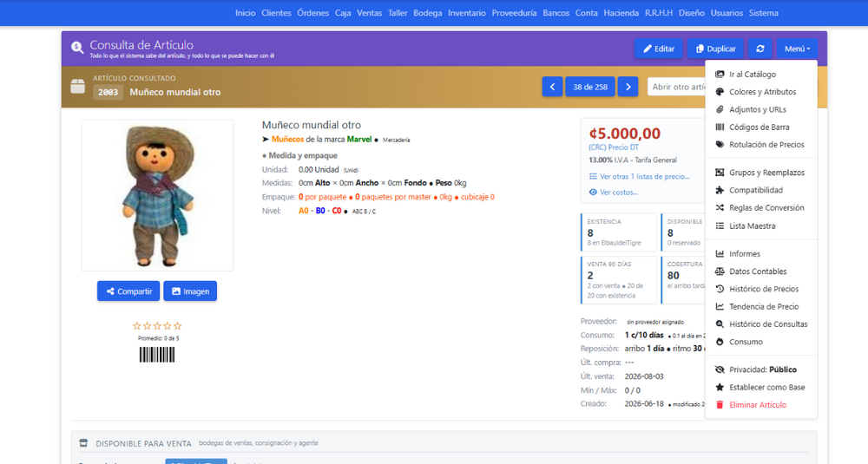Screen dimensions: 868x464
Task: Click the Consumo icon in menu
Action: point(720,342)
